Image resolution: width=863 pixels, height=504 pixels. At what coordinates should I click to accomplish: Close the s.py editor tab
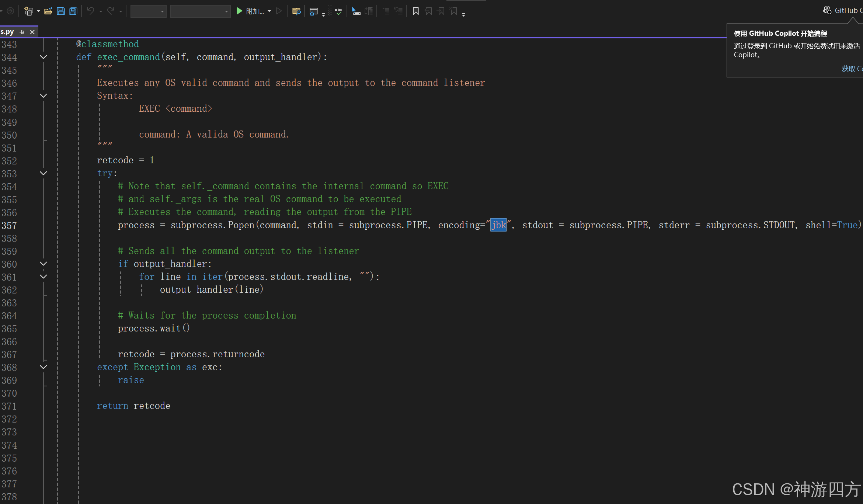click(32, 32)
